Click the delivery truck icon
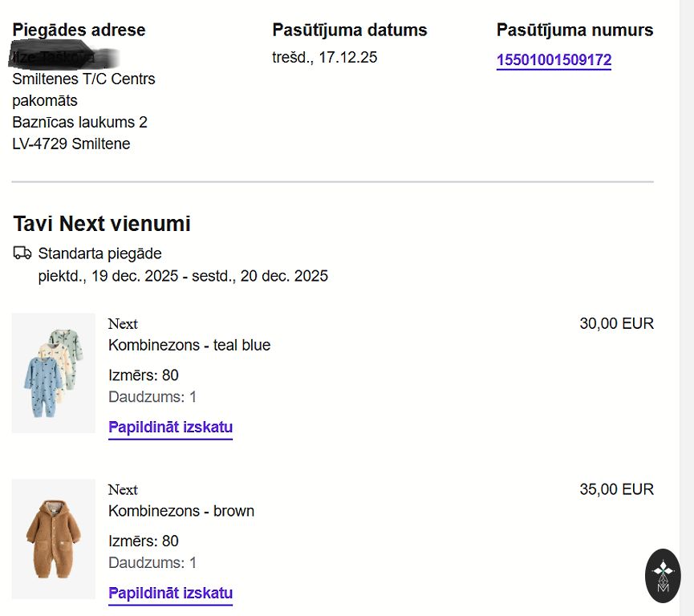 coord(22,253)
